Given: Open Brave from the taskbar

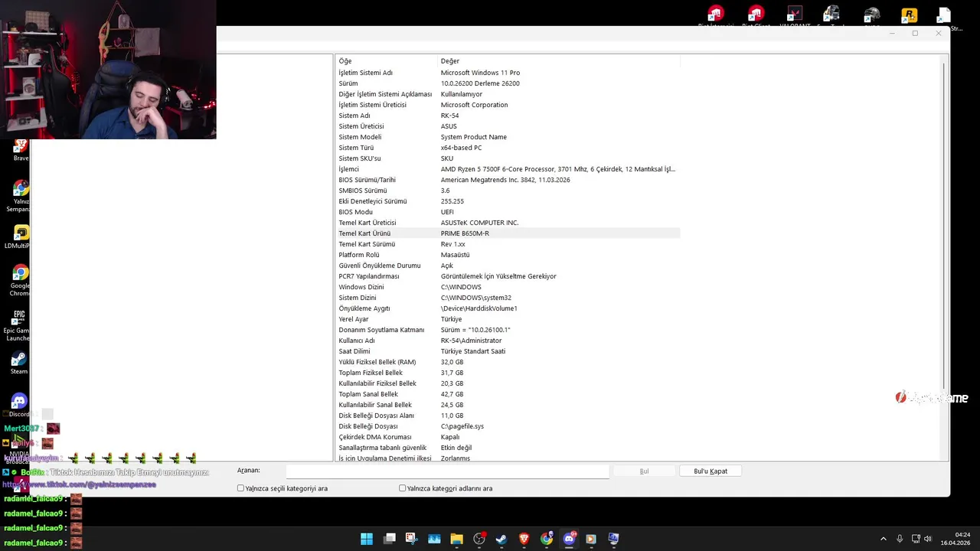Looking at the screenshot, I should point(524,539).
